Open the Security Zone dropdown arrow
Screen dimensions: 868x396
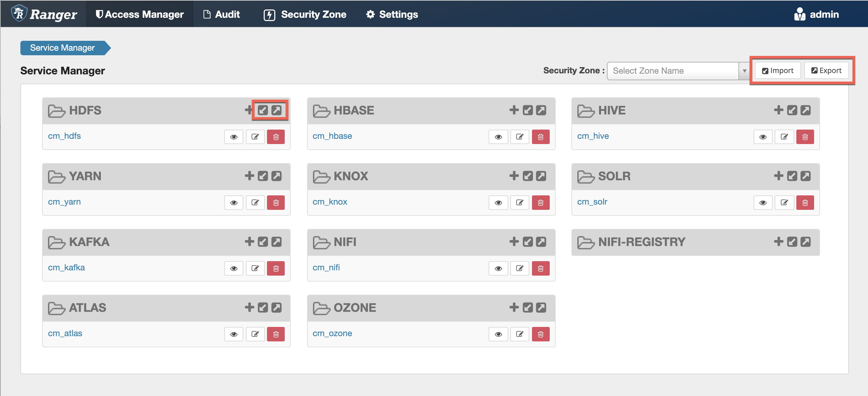click(744, 71)
